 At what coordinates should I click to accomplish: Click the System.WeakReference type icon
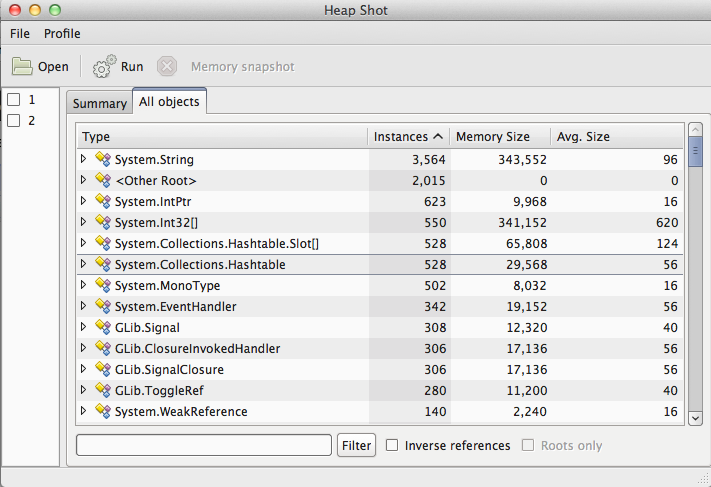[101, 411]
